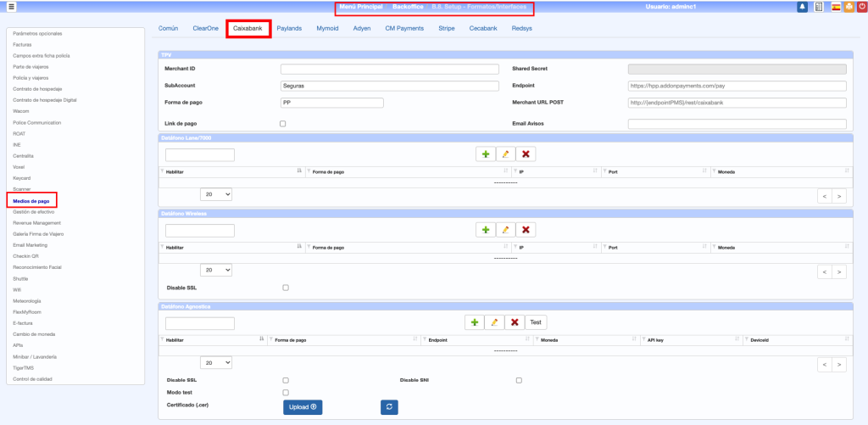Open page-size dropdown in Datáfono Lane/7000
Image resolution: width=868 pixels, height=425 pixels.
216,194
